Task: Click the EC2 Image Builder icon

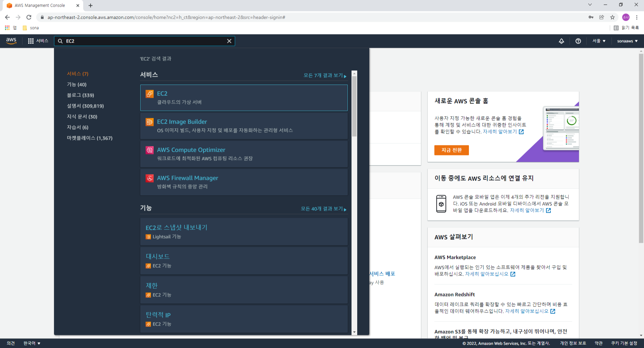Action: (150, 122)
